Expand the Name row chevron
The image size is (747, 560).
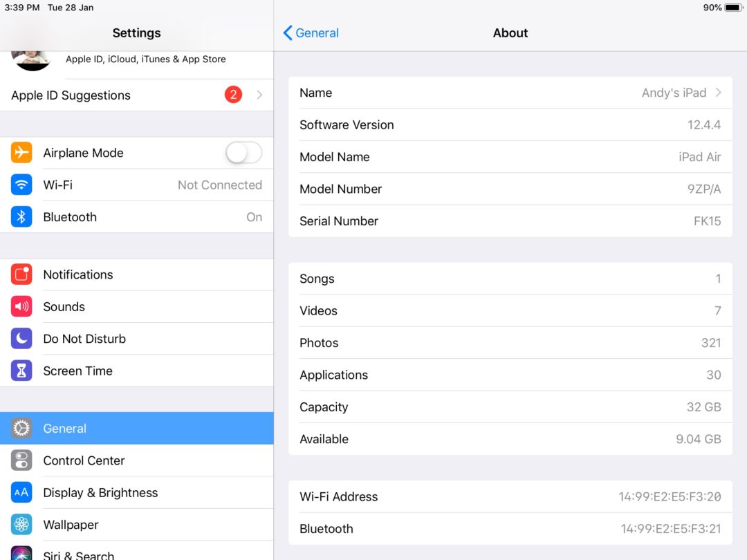(719, 92)
